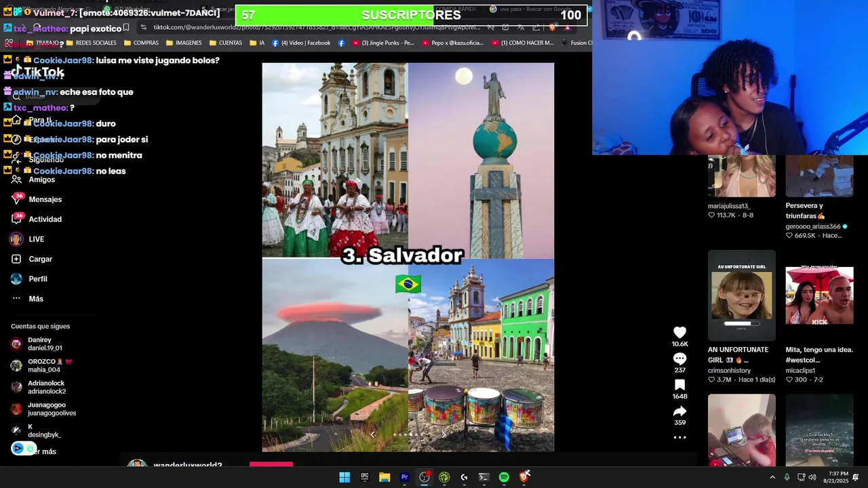Open IA bookmarks folder

257,43
